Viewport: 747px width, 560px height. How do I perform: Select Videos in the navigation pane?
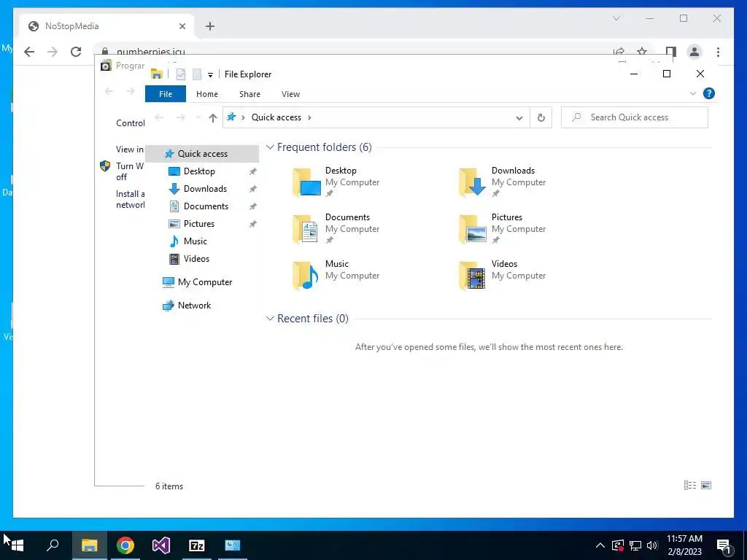196,259
